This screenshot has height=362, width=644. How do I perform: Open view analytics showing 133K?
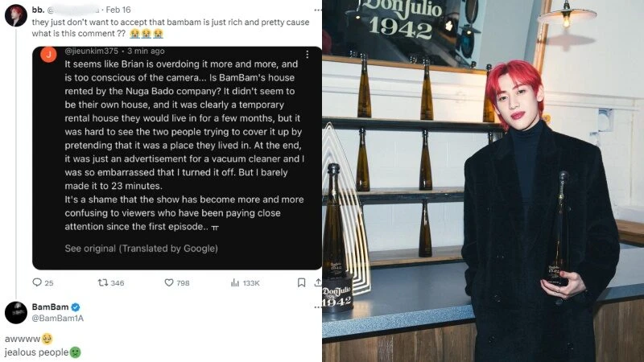tap(235, 282)
